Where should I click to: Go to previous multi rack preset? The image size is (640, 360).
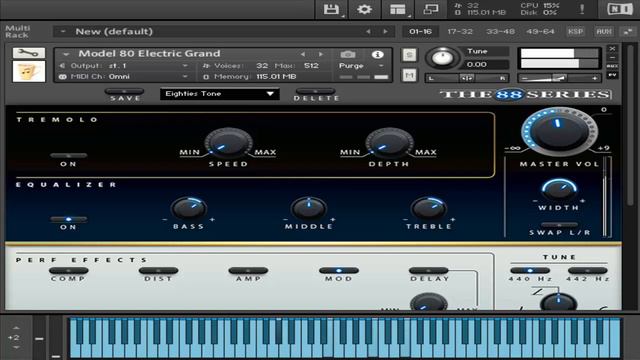368,31
